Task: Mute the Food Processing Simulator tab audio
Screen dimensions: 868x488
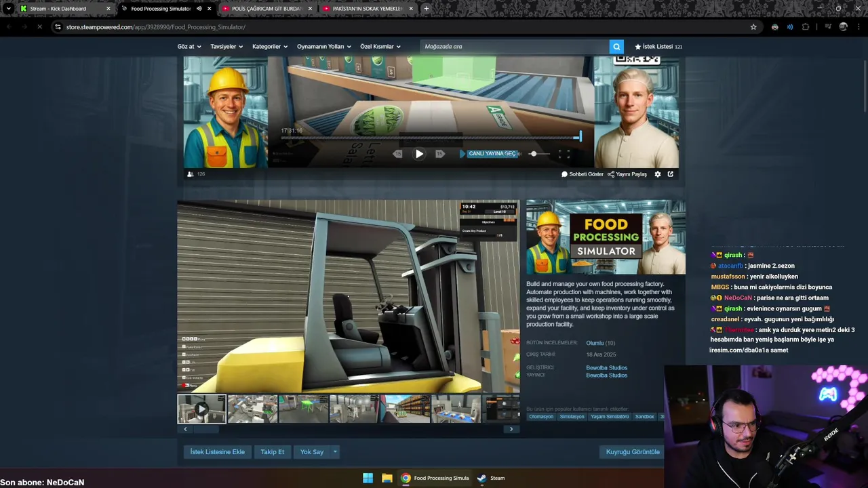Action: pos(199,9)
